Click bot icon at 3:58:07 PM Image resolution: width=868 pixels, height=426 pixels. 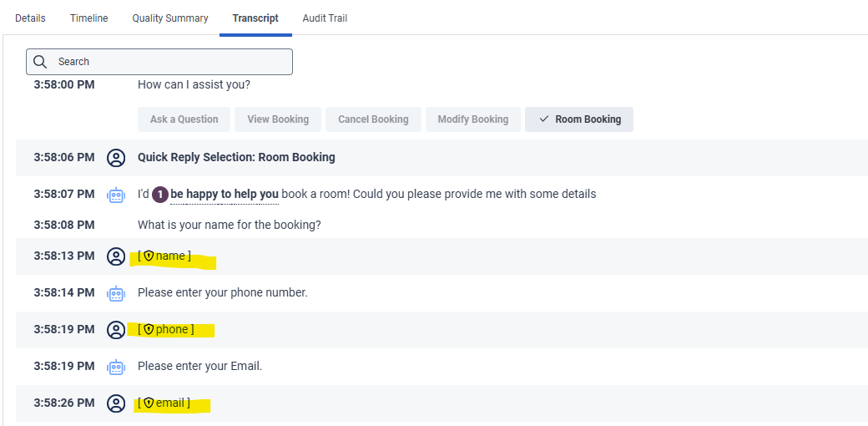pyautogui.click(x=116, y=195)
